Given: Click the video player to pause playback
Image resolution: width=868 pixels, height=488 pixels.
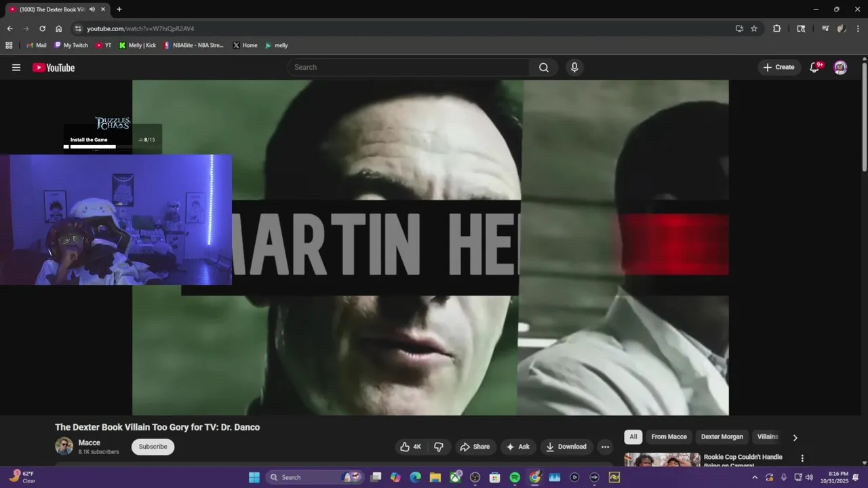Looking at the screenshot, I should (x=431, y=247).
